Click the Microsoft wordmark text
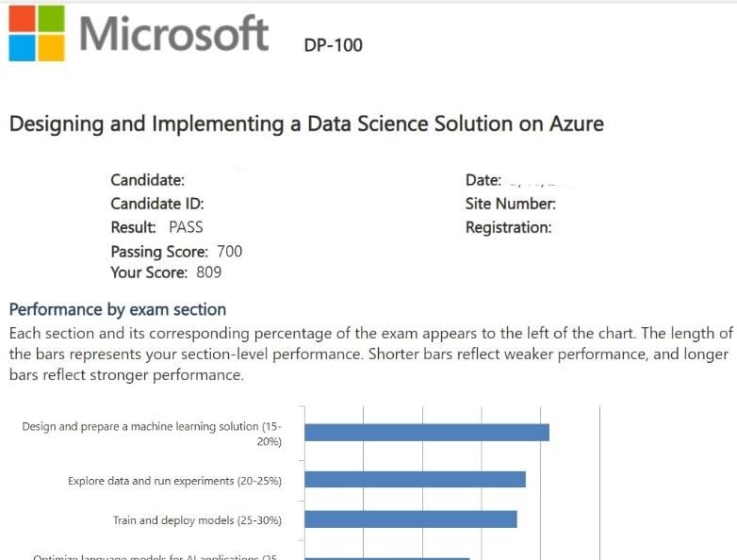737x560 pixels. [x=174, y=34]
